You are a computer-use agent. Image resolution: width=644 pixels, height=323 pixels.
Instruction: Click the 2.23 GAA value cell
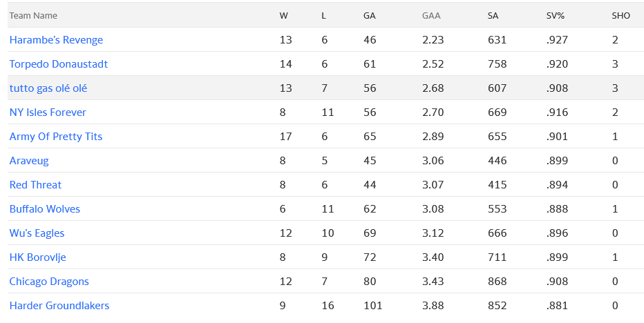pyautogui.click(x=432, y=40)
